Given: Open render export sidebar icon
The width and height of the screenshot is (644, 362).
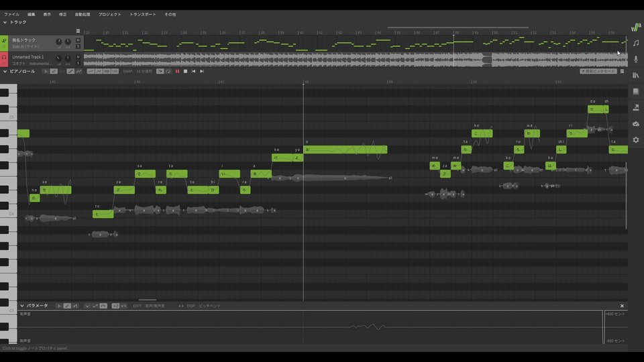Looking at the screenshot, I should pyautogui.click(x=636, y=107).
